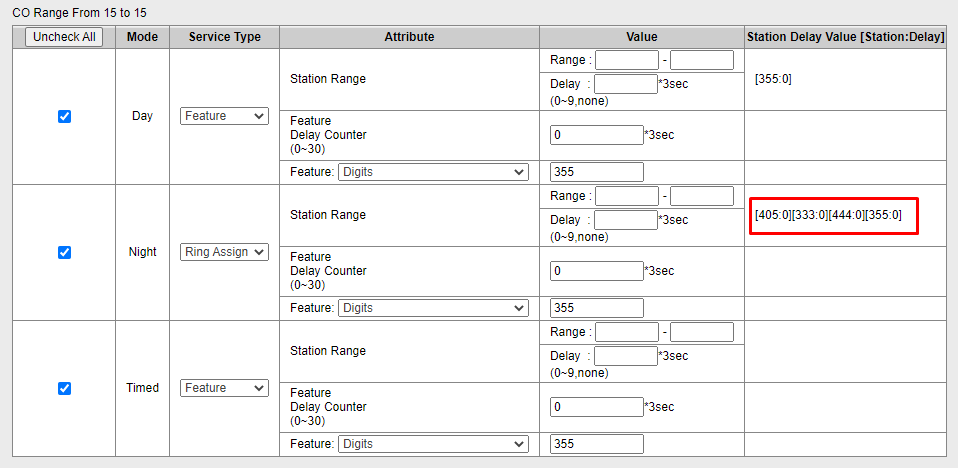The width and height of the screenshot is (958, 468).
Task: Click Day mode Station Delay field
Action: click(625, 84)
